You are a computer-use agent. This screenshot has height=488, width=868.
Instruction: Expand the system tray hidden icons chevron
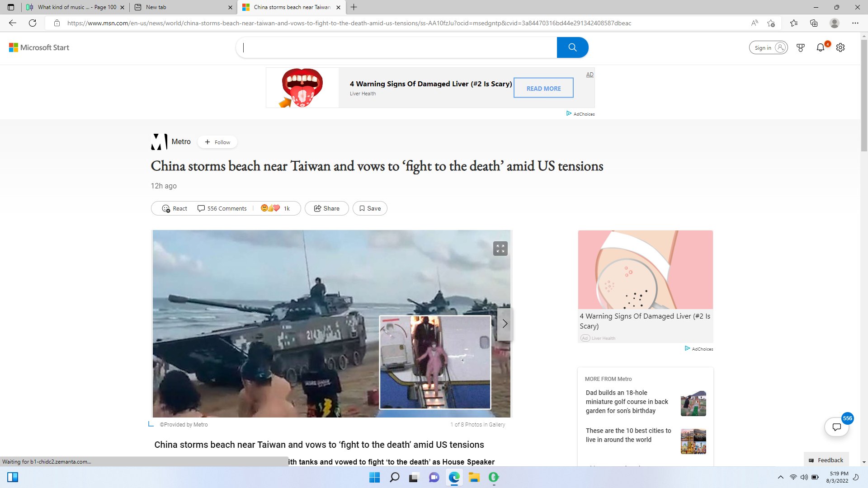[780, 477]
